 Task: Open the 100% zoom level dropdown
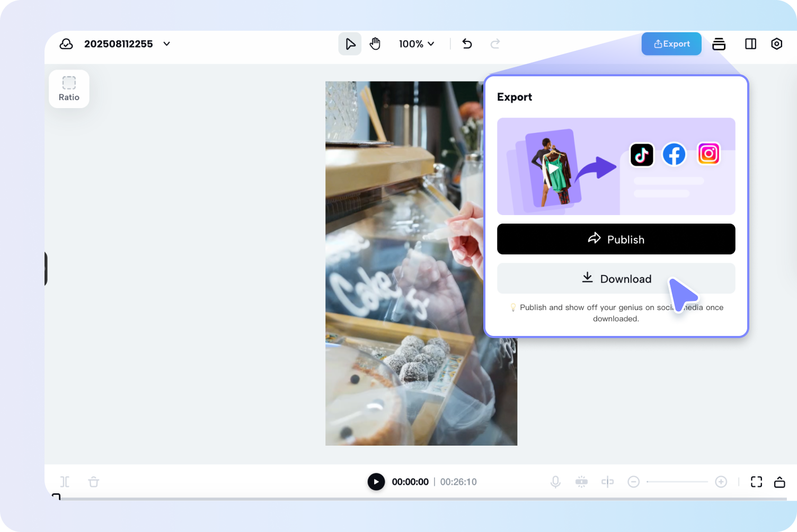click(417, 43)
